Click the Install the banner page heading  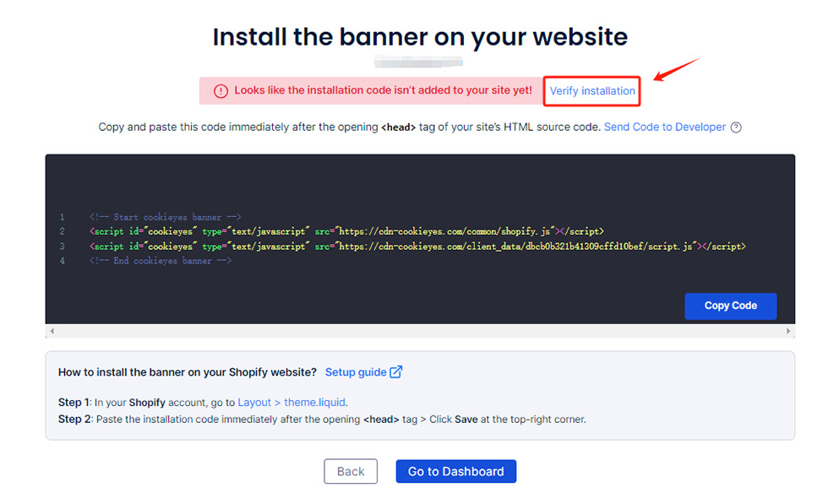pyautogui.click(x=420, y=37)
